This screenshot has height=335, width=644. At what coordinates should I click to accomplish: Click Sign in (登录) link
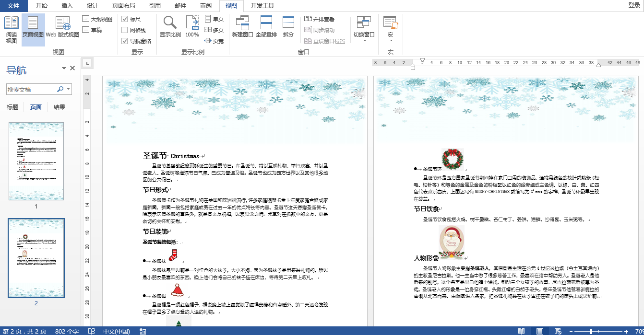(x=634, y=5)
